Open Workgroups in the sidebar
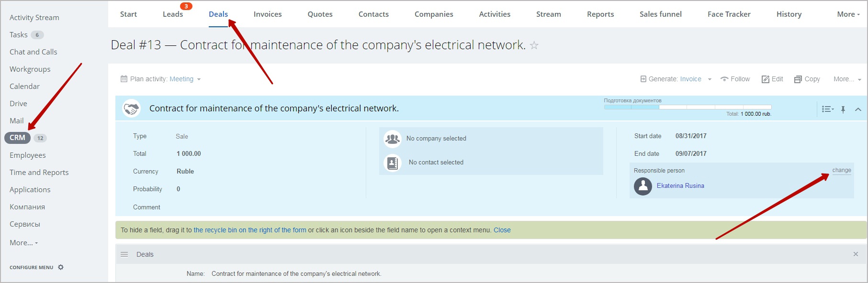The image size is (868, 283). click(x=30, y=69)
